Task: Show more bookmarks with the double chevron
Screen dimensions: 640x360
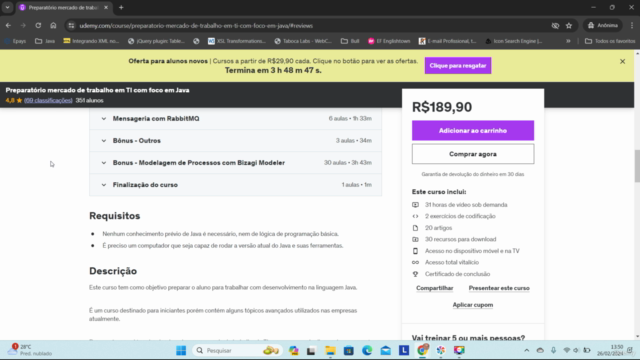Action: tap(568, 41)
